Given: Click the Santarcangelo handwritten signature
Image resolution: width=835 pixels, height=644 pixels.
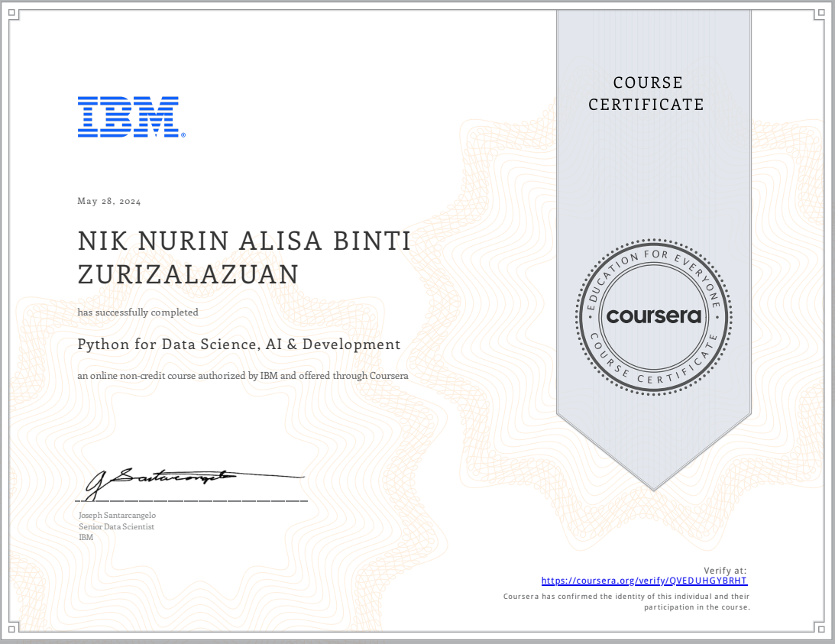Looking at the screenshot, I should (194, 484).
